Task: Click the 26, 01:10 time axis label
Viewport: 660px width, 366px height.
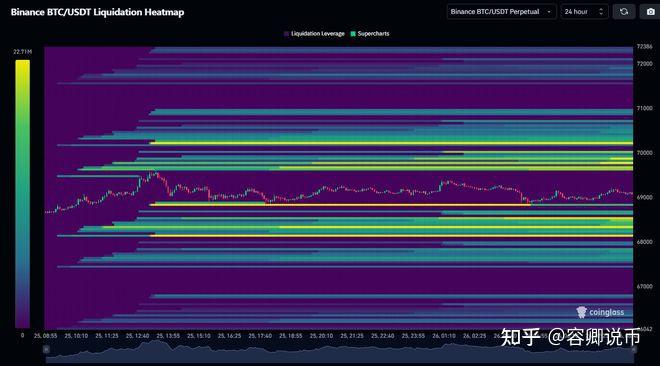Action: (x=444, y=336)
